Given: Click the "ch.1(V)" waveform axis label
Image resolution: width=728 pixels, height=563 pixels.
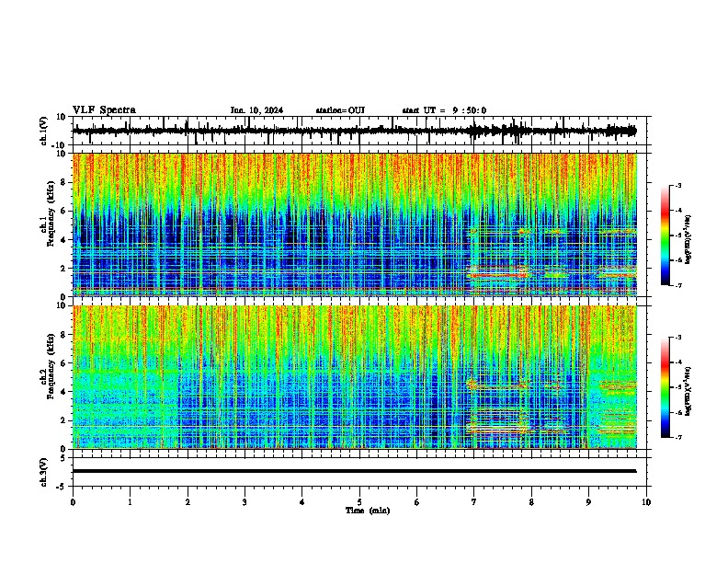Looking at the screenshot, I should pos(44,131).
